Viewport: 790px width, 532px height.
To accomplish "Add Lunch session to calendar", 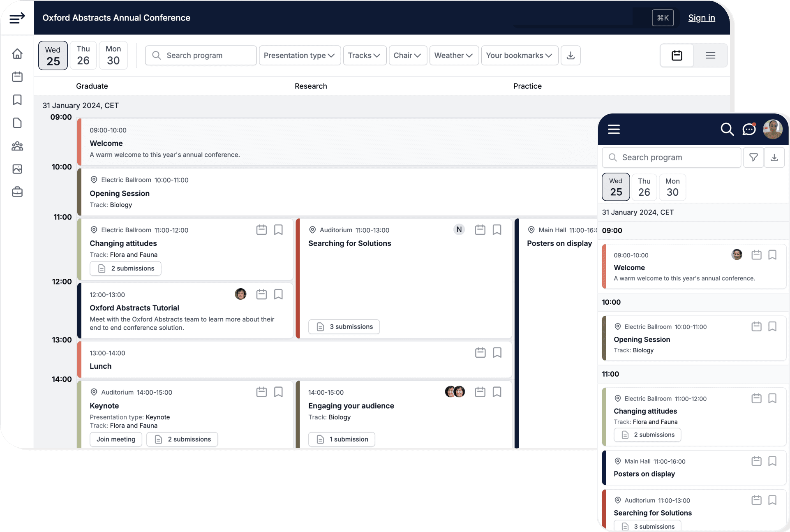I will (480, 353).
